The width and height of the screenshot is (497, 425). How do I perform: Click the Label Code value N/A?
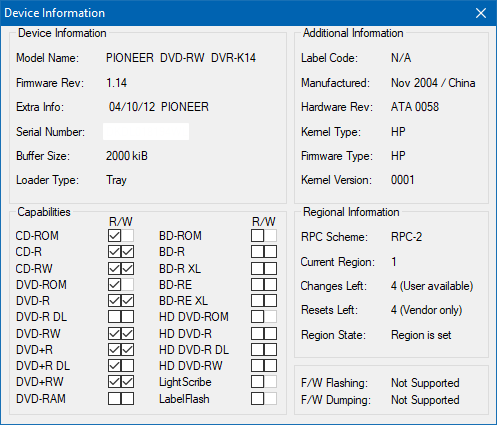(401, 58)
